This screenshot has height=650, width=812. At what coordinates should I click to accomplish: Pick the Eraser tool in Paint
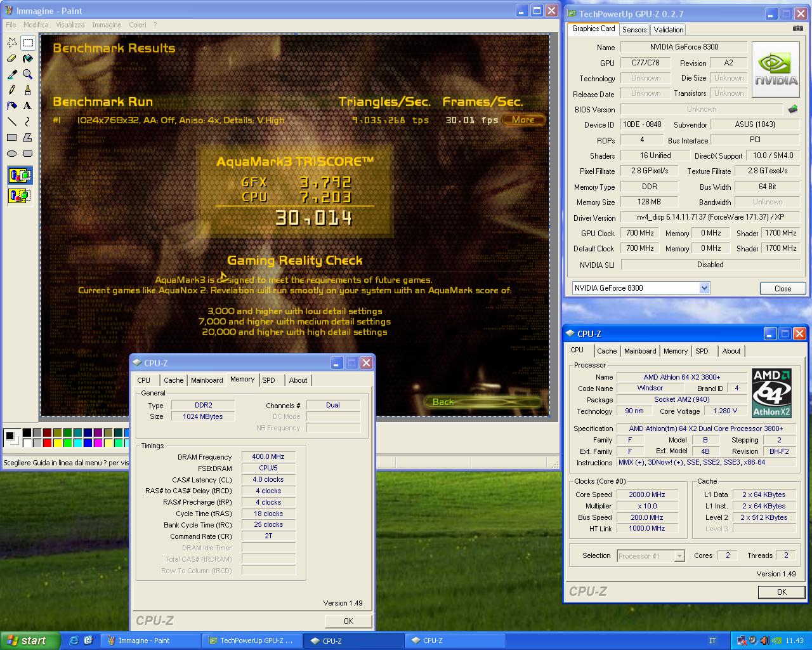pos(11,58)
